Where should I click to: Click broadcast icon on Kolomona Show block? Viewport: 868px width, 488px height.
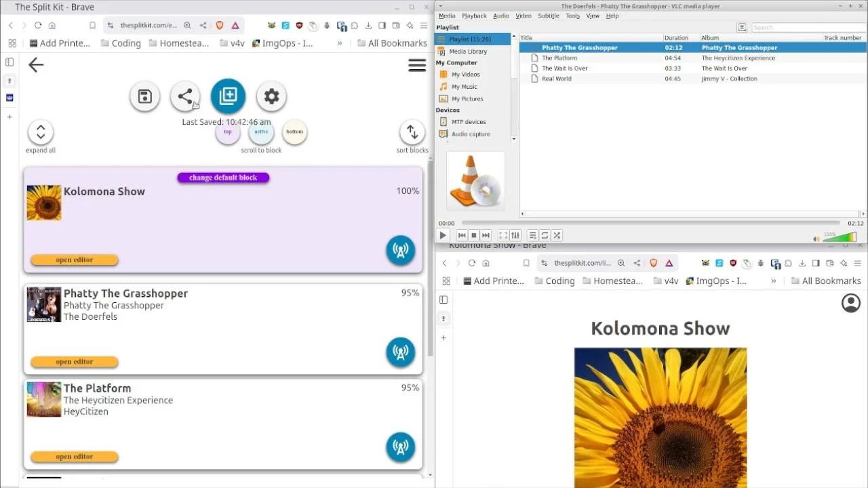[400, 250]
